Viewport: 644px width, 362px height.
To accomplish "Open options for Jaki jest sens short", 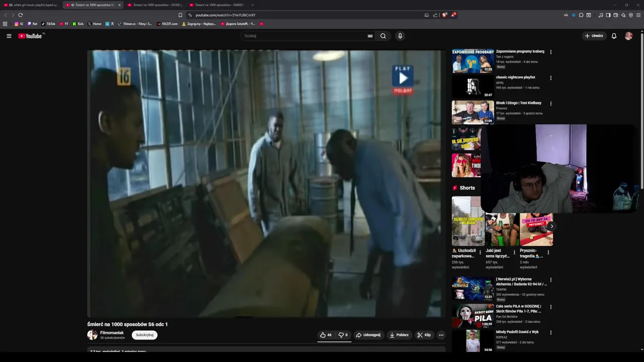I will (514, 252).
